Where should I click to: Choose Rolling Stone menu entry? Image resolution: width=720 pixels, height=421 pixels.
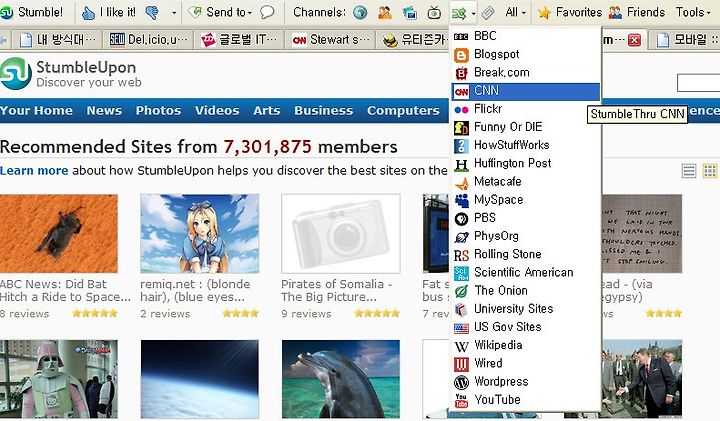tap(526, 254)
